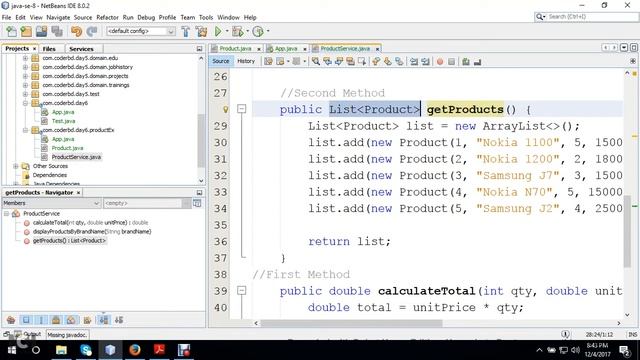Collapse the calculateTotal method fold on line 39

click(x=242, y=291)
